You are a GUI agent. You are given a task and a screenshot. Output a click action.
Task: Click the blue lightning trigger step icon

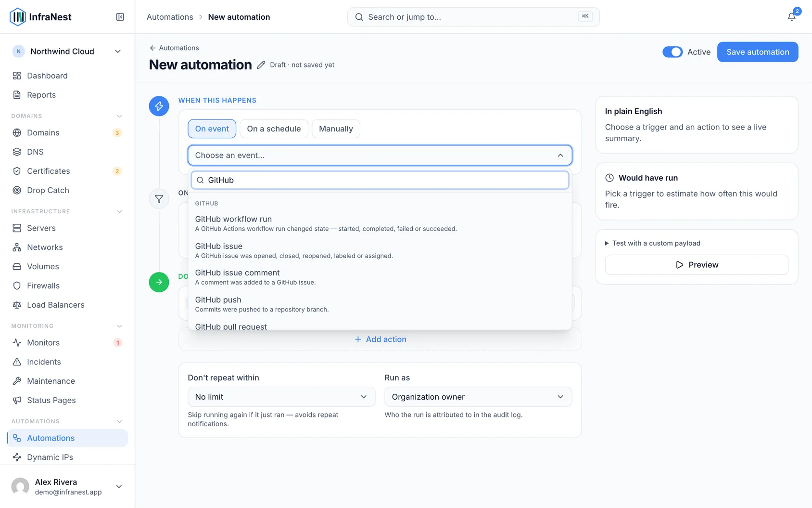(x=159, y=106)
